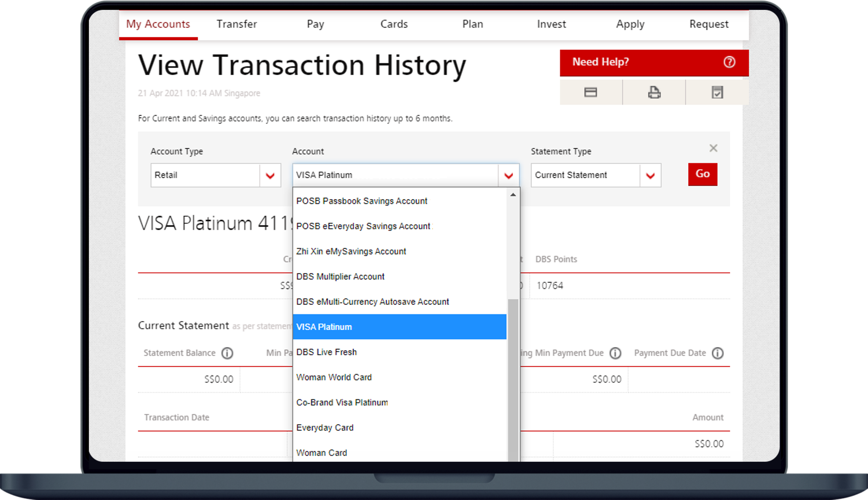The image size is (868, 500).
Task: Open the Apply tab
Action: (x=630, y=24)
